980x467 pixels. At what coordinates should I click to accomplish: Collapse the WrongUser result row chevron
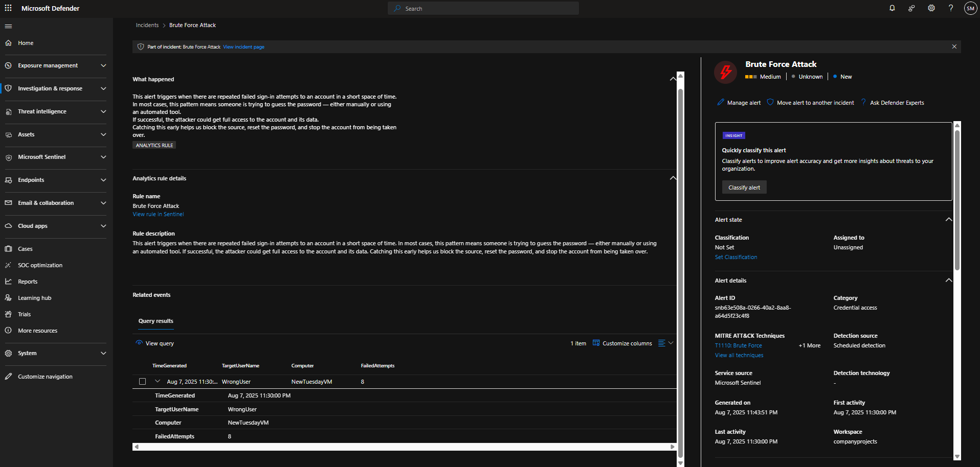(158, 381)
